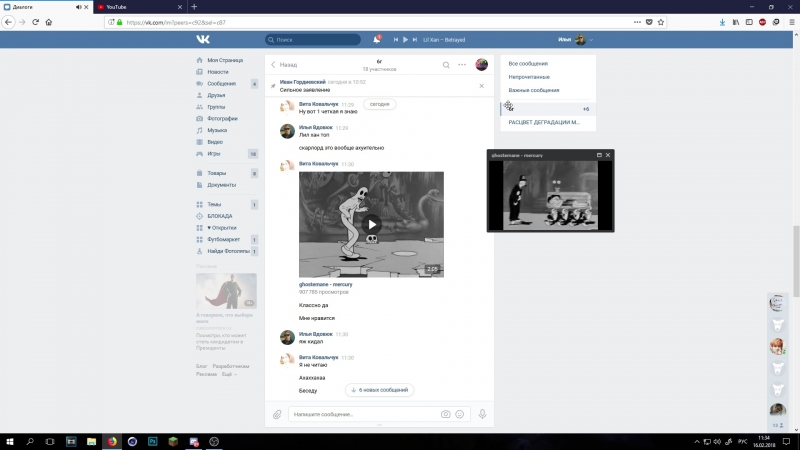
Task: Attach a file with the paperclip icon
Action: click(277, 414)
